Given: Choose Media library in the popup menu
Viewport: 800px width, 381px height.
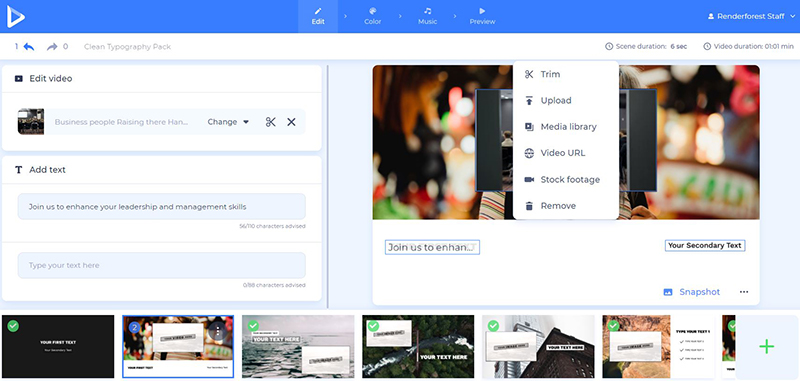Looking at the screenshot, I should coord(566,127).
